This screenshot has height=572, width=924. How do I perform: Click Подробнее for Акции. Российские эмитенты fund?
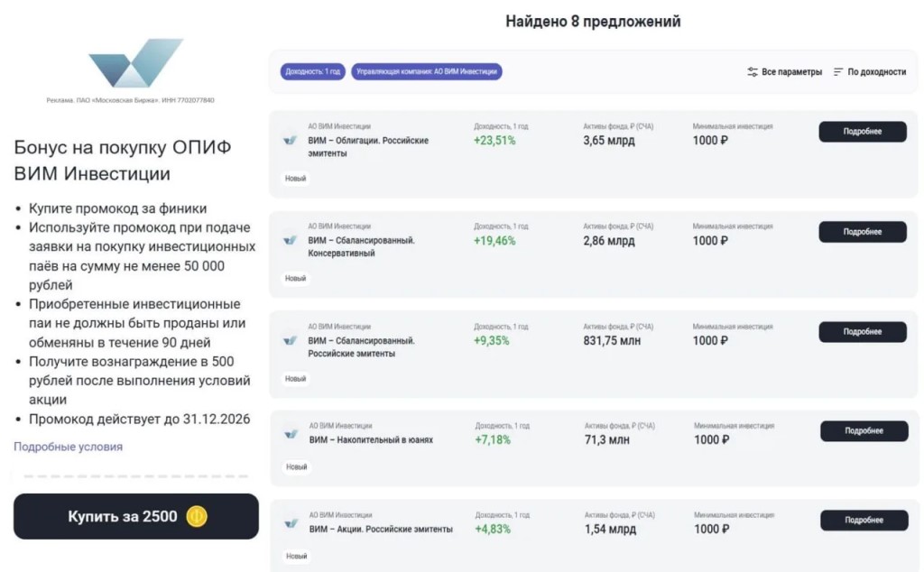tap(864, 521)
